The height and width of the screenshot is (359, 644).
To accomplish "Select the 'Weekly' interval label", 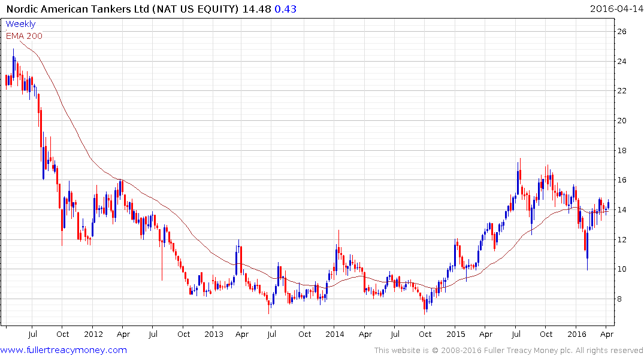I will point(20,24).
